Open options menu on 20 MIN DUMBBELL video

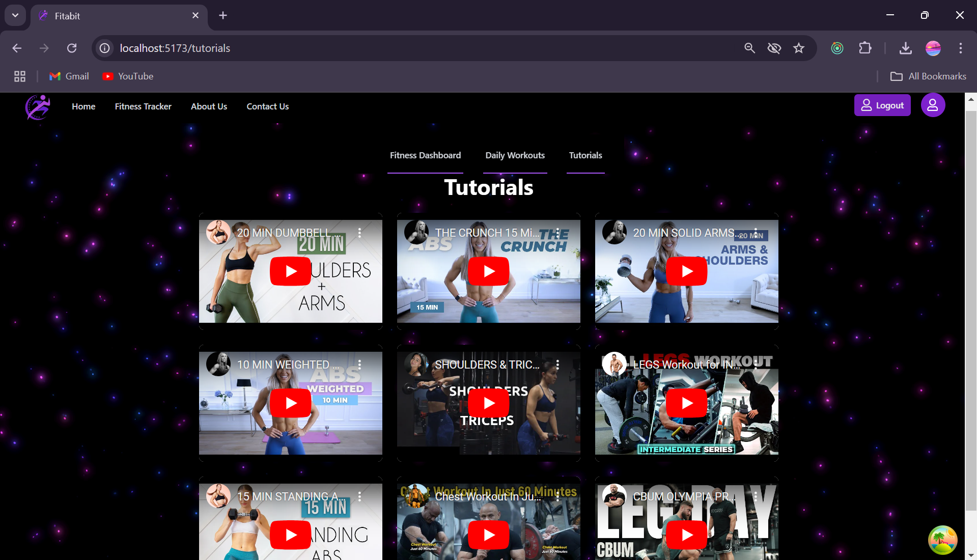(359, 233)
